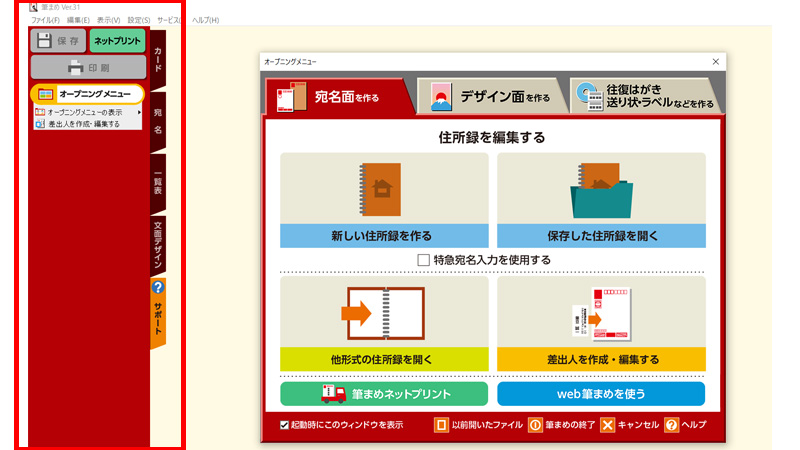The height and width of the screenshot is (450, 800).
Task: Click 以前開いたファイル icon button
Action: click(x=441, y=425)
